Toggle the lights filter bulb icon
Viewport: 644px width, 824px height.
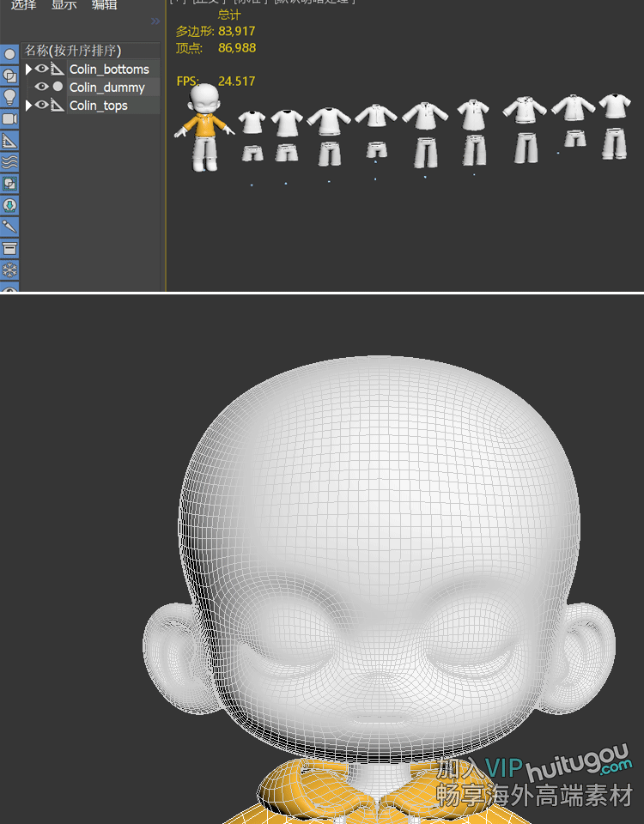[9, 97]
